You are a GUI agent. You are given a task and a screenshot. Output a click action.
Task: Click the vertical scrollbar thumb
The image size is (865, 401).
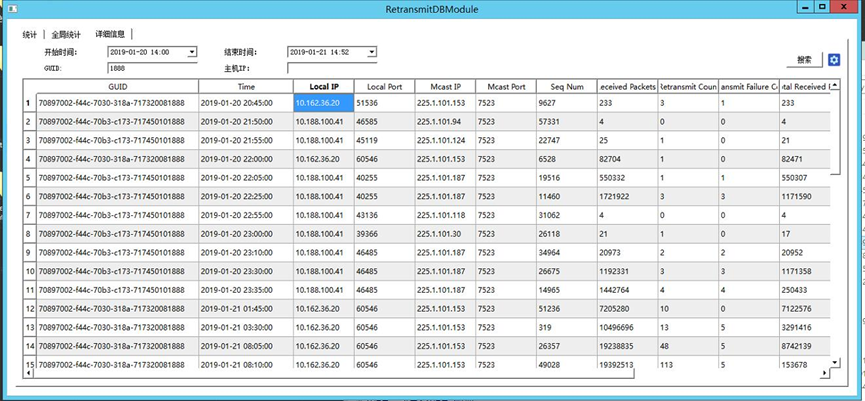(x=835, y=131)
